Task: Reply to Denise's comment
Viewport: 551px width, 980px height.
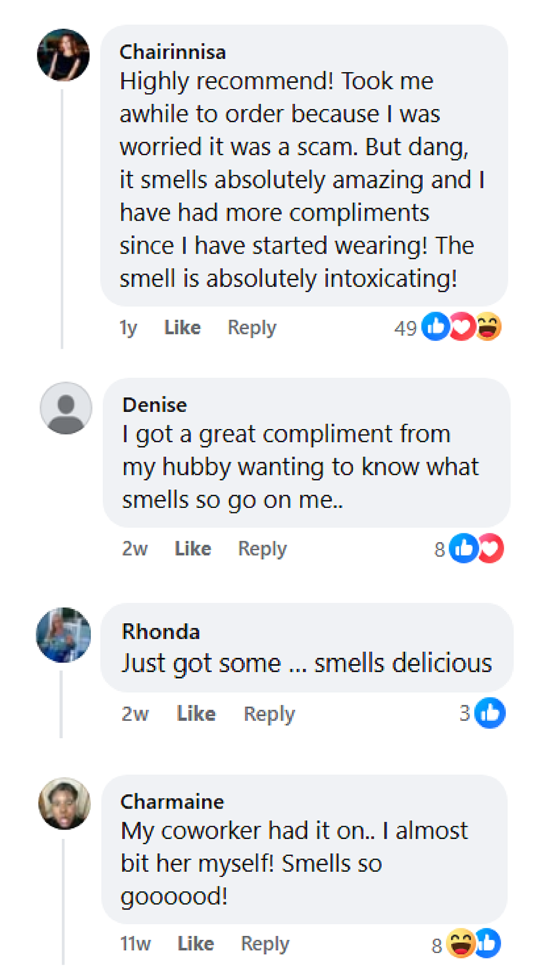Action: 262,549
